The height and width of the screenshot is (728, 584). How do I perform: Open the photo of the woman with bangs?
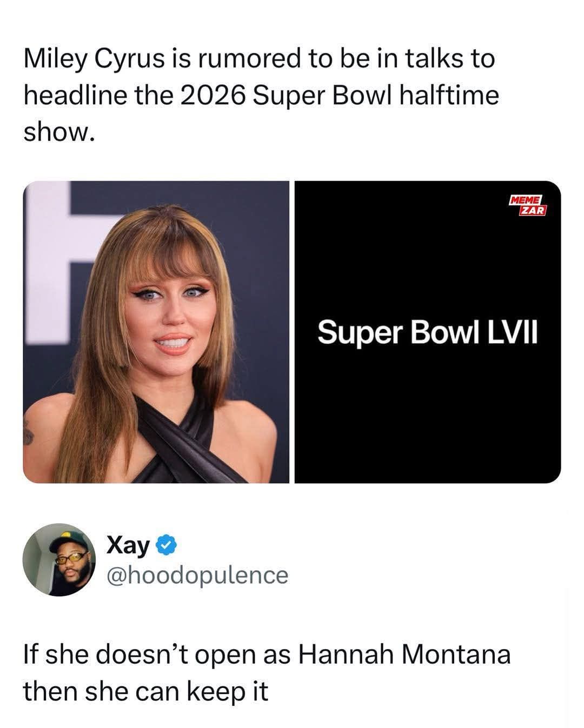tap(156, 332)
